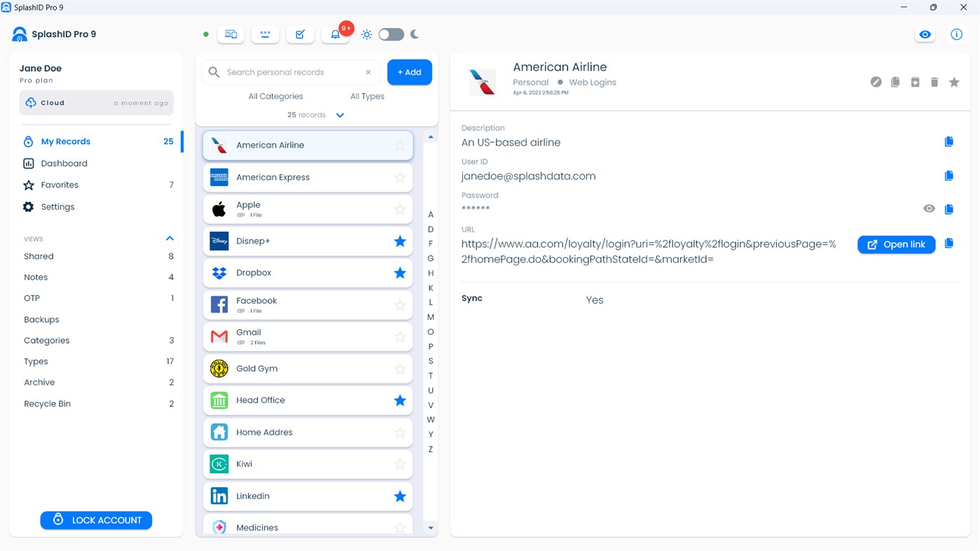Click the American Airline logo thumbnail
The image size is (980, 551).
482,82
